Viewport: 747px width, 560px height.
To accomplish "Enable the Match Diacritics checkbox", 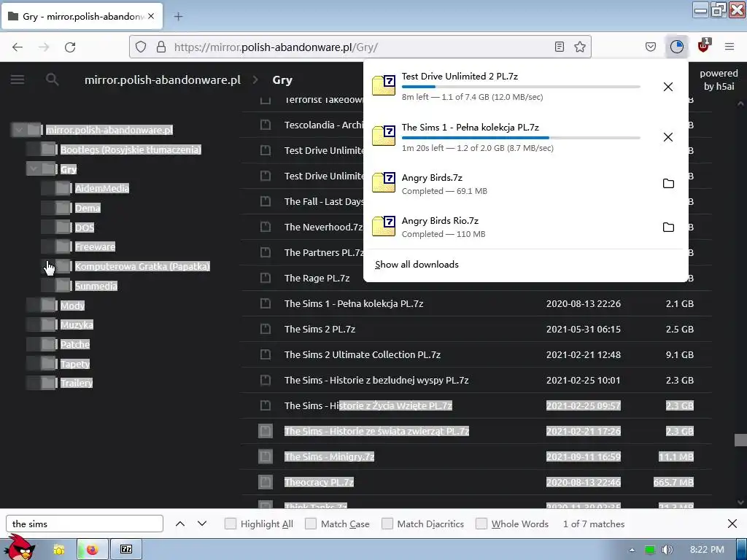I will (x=387, y=524).
